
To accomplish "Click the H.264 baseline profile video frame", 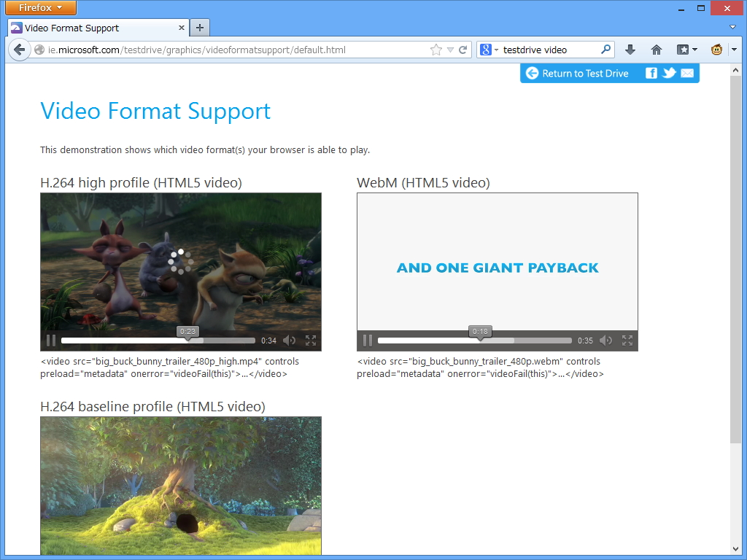I will pos(181,486).
